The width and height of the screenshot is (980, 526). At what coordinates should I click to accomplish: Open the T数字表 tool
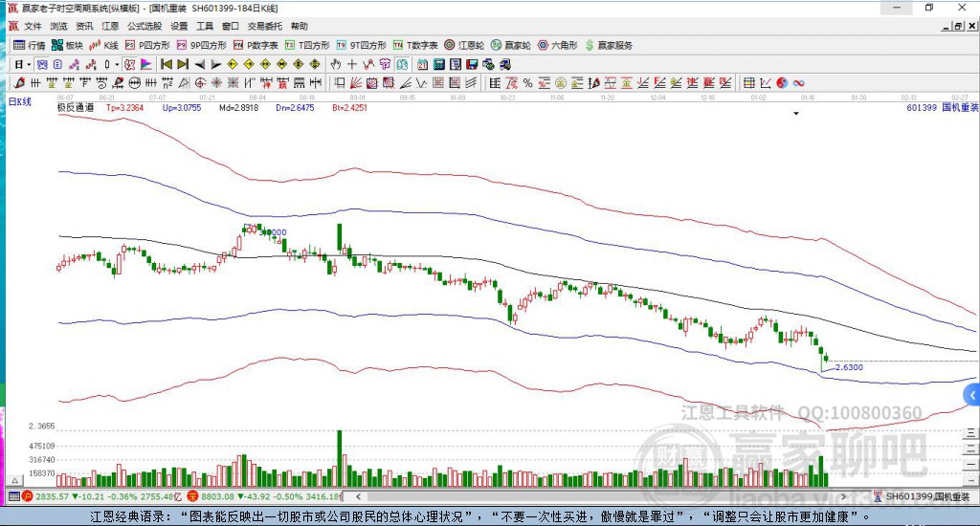[x=415, y=45]
